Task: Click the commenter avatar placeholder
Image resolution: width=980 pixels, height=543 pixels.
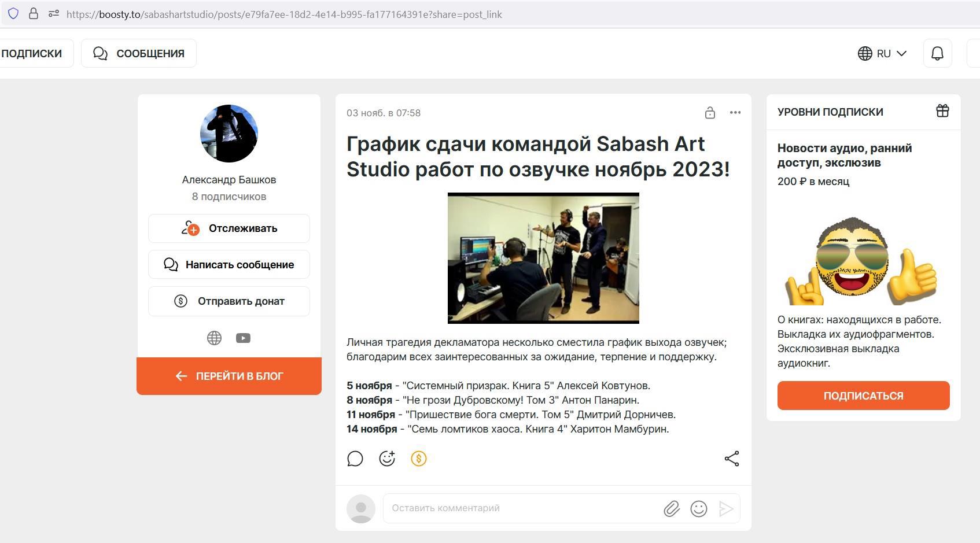Action: click(x=361, y=509)
